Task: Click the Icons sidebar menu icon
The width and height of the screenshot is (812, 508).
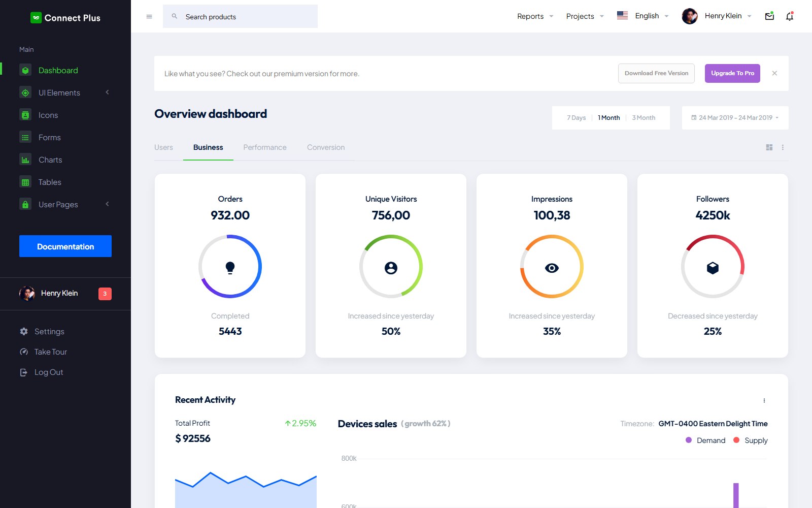Action: [25, 115]
